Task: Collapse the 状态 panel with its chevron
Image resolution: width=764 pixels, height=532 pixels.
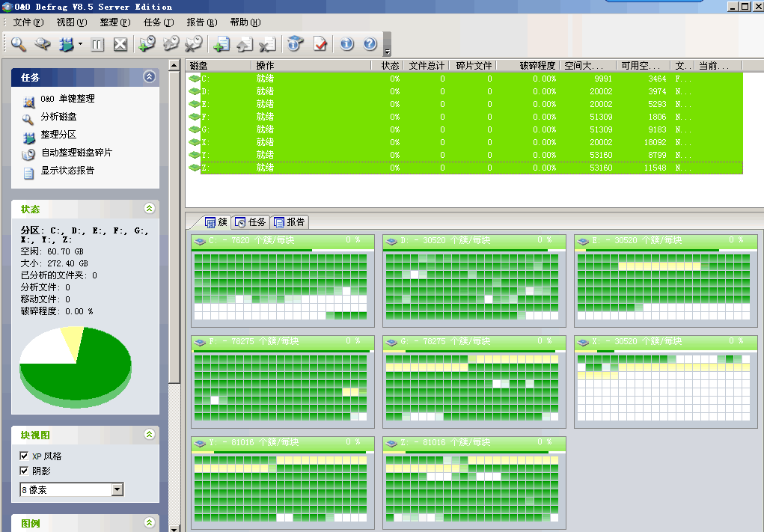Action: [149, 209]
